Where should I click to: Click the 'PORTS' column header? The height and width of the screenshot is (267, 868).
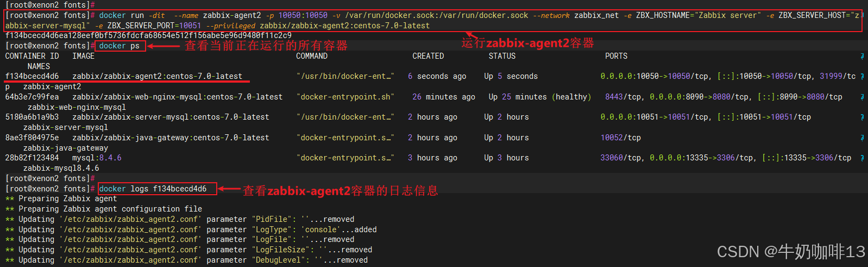(x=616, y=56)
